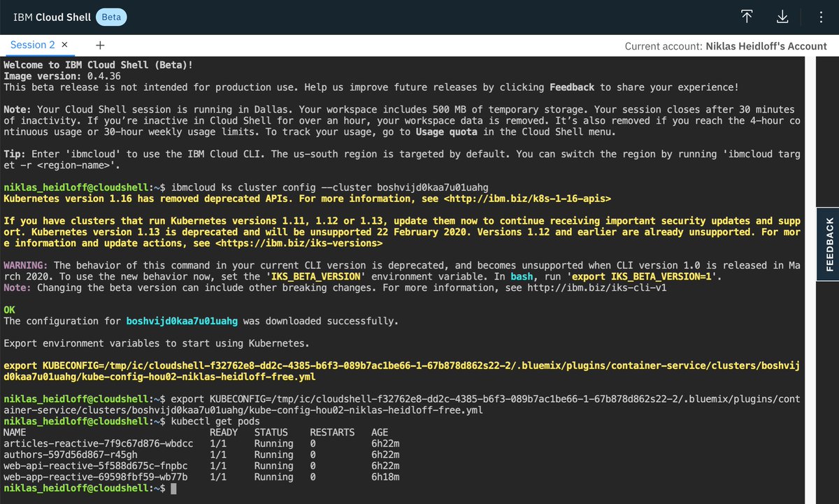Close the Session 2 tab
The height and width of the screenshot is (504, 839).
pyautogui.click(x=65, y=45)
